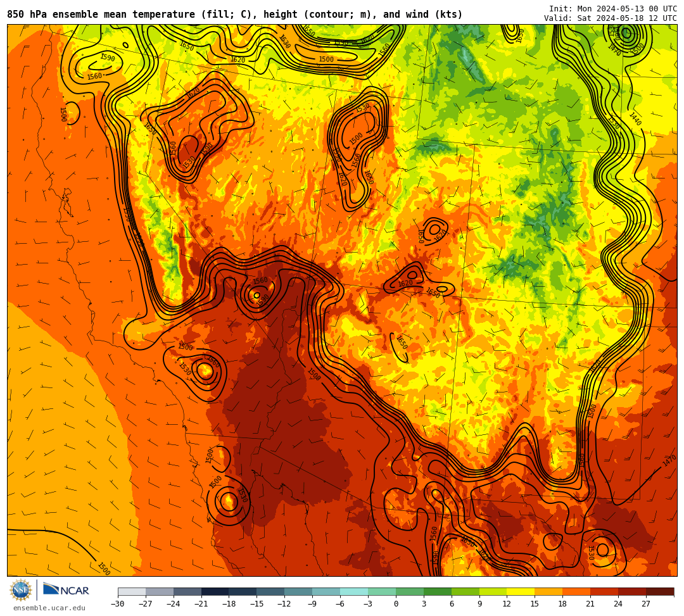The height and width of the screenshot is (616, 684).
Task: Pick the amber swatch between 15 and 18
Action: coord(548,591)
